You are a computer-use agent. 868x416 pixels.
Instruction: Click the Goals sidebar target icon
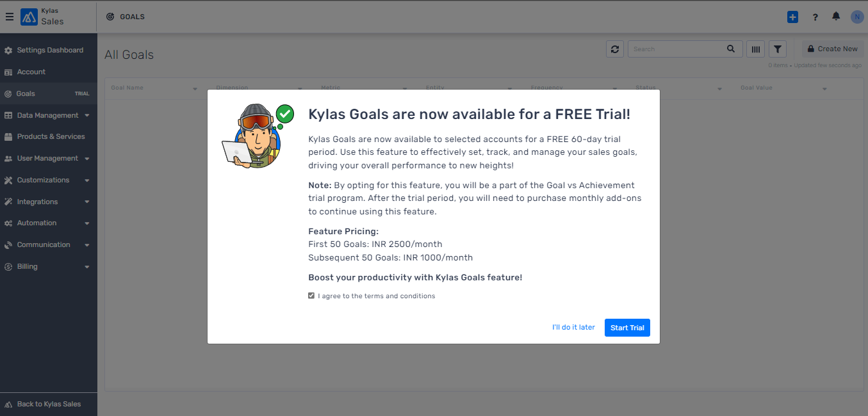(8, 94)
